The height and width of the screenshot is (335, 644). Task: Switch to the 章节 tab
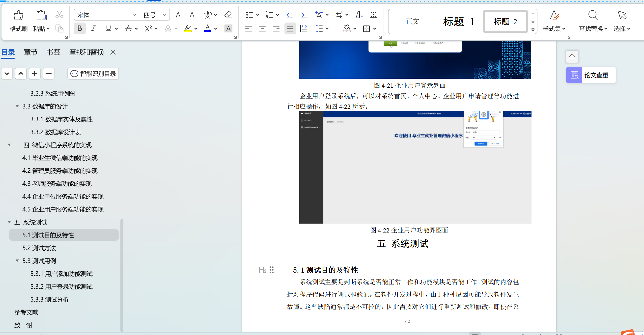(30, 52)
